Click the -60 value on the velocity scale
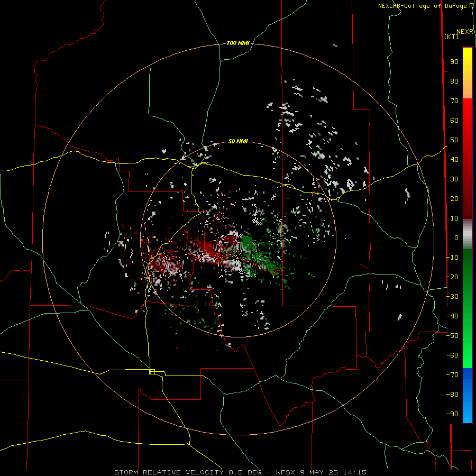This screenshot has width=476, height=476. (x=452, y=355)
